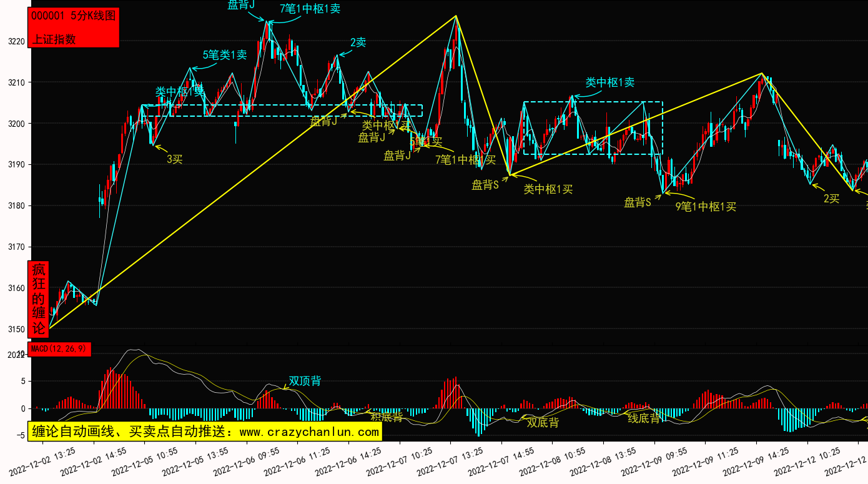Select time tick '2022-12-07 13:25'
This screenshot has height=484, width=868.
(x=450, y=461)
